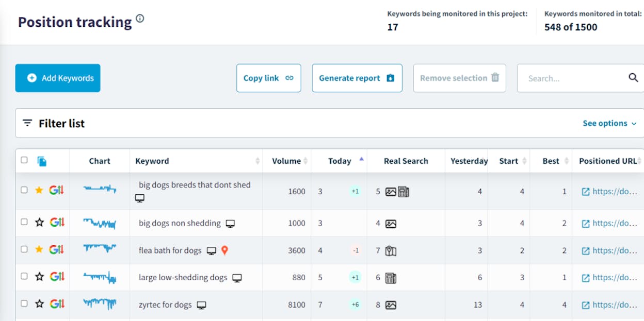Click map result icon in flea bath row

391,251
